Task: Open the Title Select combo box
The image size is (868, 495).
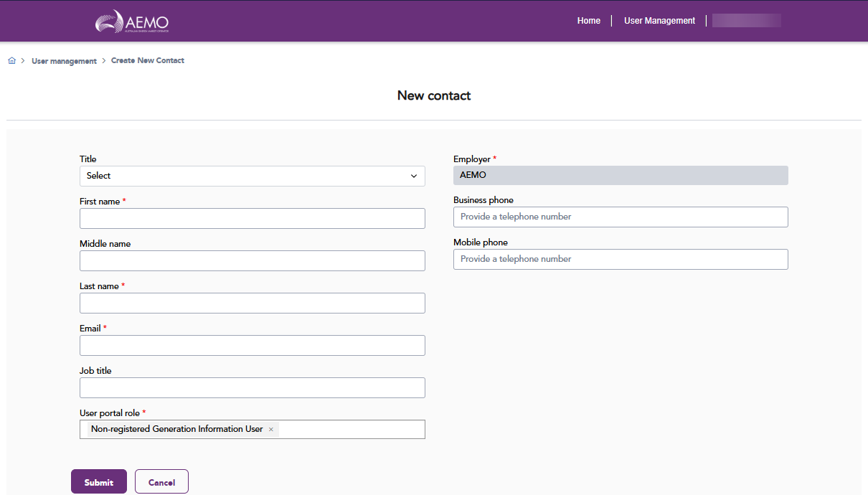Action: coord(253,176)
